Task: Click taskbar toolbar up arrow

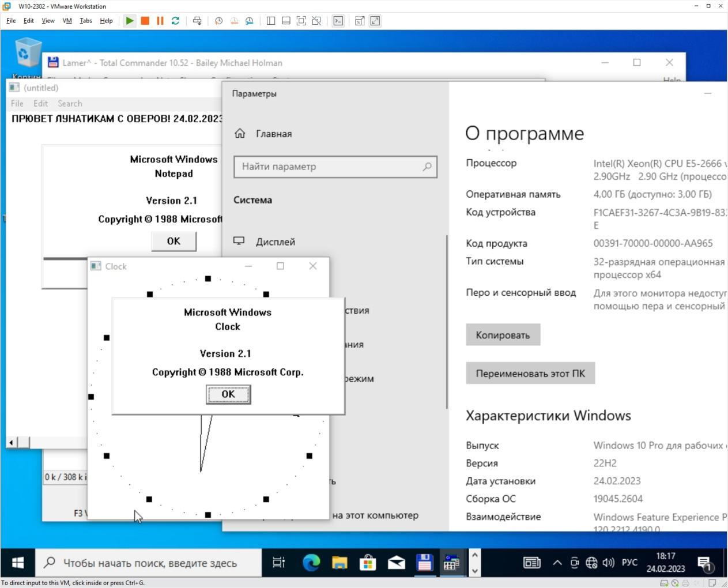Action: click(474, 555)
